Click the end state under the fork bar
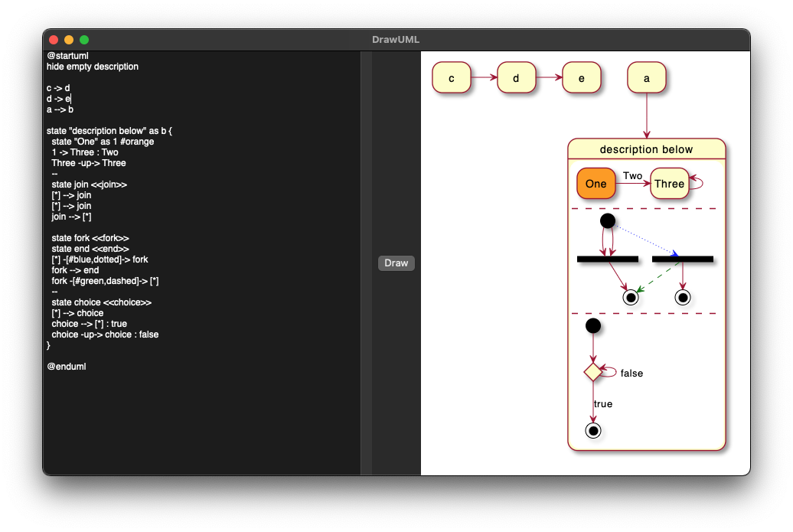The image size is (793, 532). (682, 297)
